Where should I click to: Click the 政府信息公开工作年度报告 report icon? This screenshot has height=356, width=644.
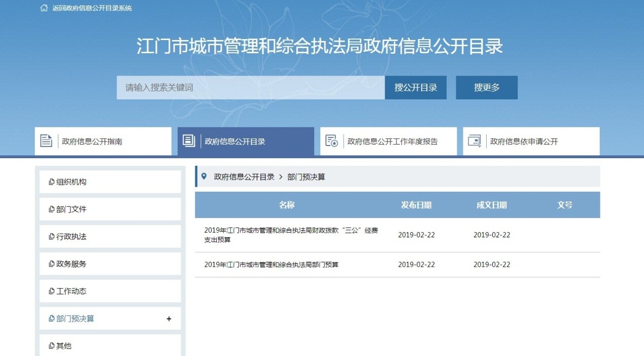pos(331,140)
